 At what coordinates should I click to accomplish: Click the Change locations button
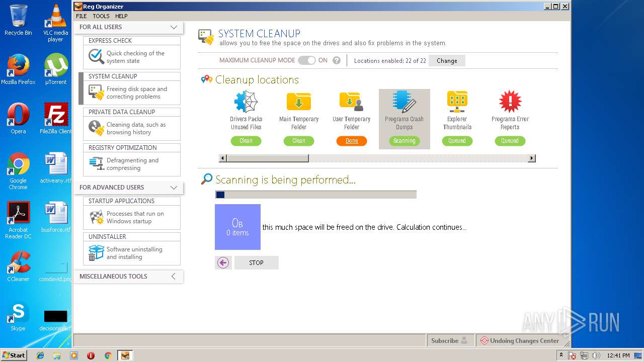tap(447, 61)
